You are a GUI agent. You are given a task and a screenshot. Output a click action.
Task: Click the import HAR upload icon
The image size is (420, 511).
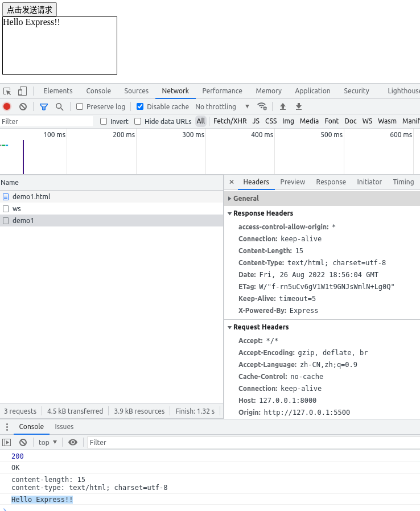(282, 106)
